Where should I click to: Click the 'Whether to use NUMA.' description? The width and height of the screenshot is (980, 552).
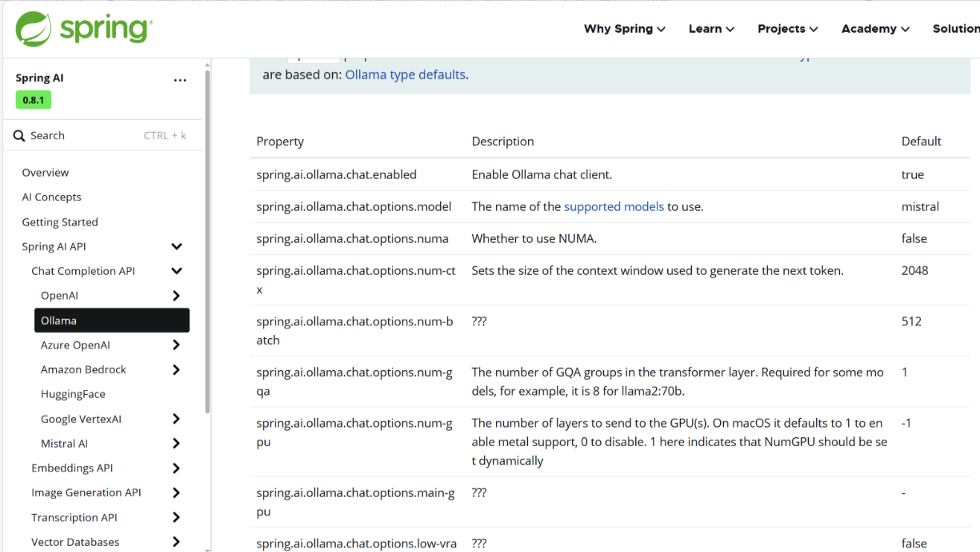534,238
